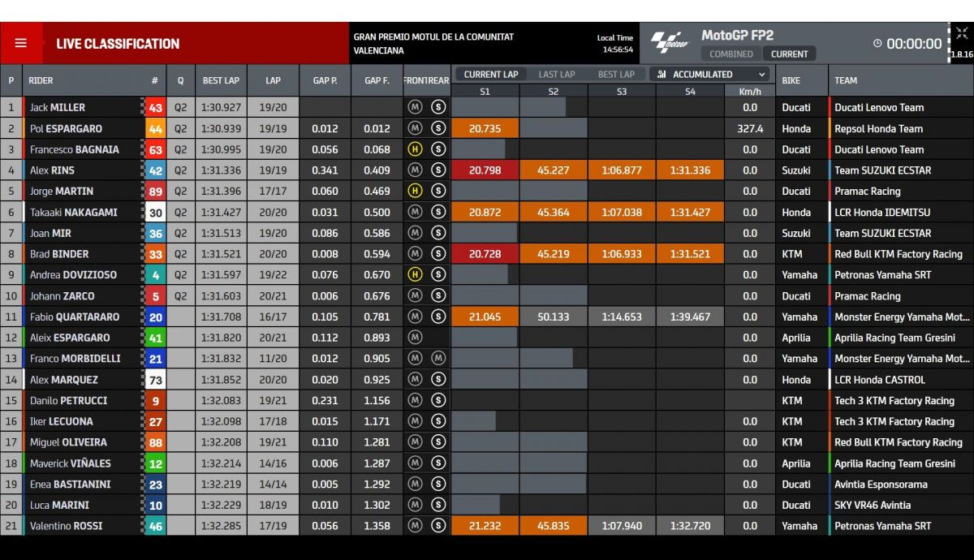974x560 pixels.
Task: Select rider Valentino ROSSI
Action: tap(66, 525)
